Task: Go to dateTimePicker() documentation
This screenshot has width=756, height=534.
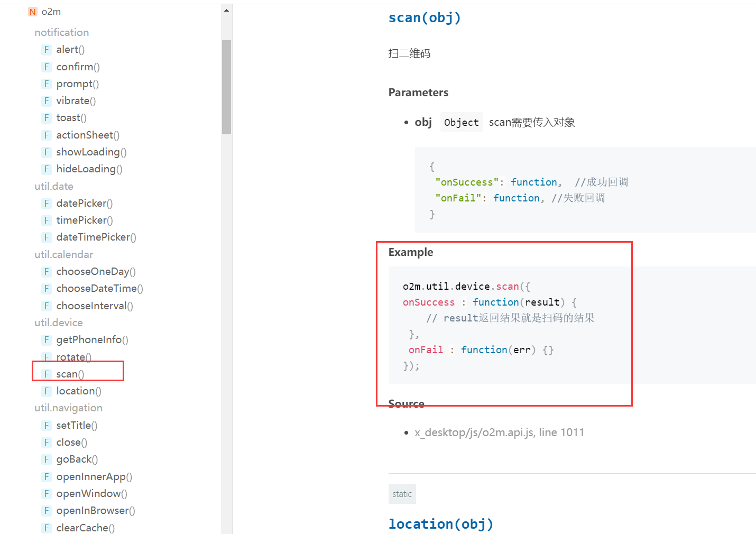Action: 96,237
